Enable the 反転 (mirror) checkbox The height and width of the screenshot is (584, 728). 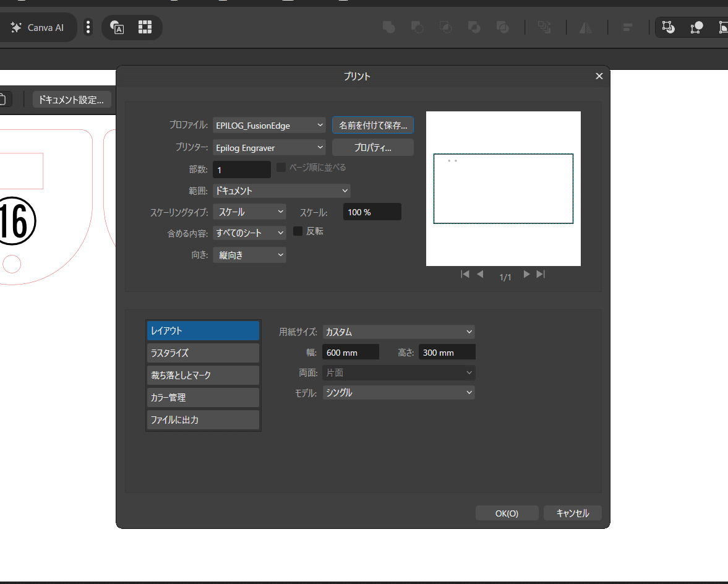(x=298, y=231)
